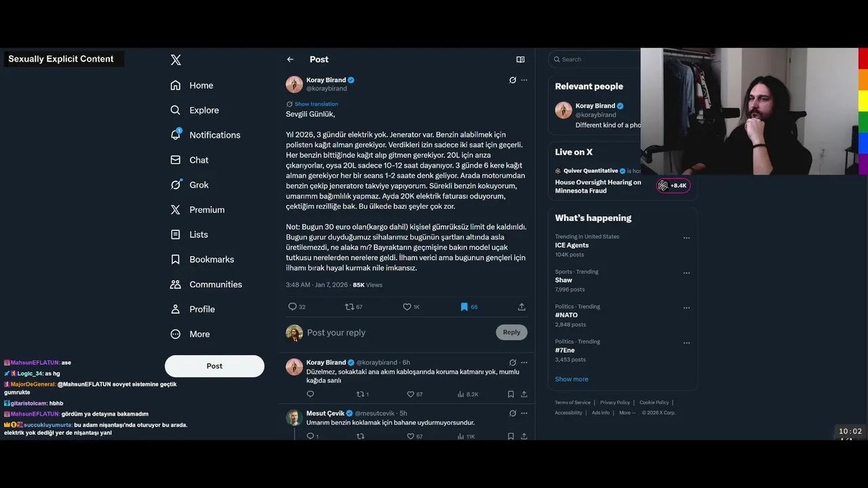Image resolution: width=868 pixels, height=488 pixels.
Task: Click Grok icon on main post
Action: pyautogui.click(x=513, y=80)
